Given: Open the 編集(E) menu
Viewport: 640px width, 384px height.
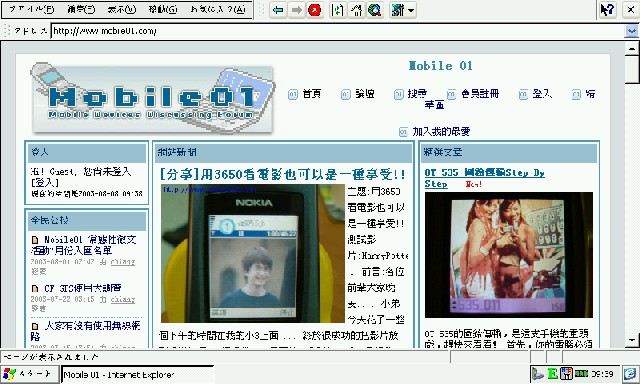Looking at the screenshot, I should 82,9.
